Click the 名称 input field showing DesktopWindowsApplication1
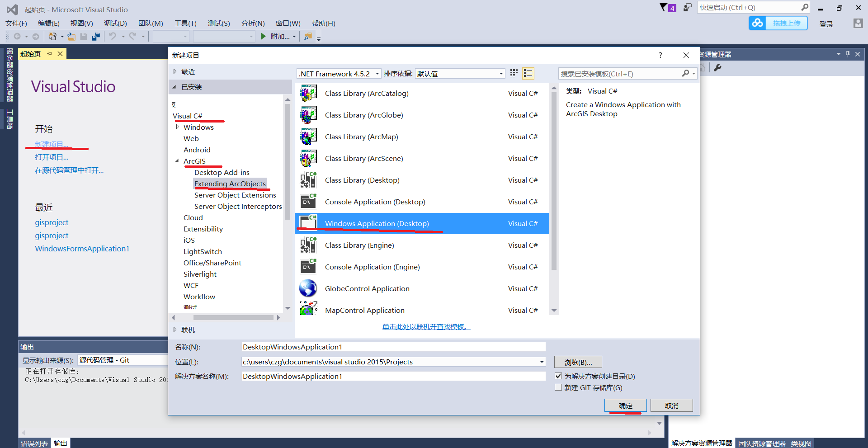This screenshot has width=868, height=448. [x=393, y=347]
